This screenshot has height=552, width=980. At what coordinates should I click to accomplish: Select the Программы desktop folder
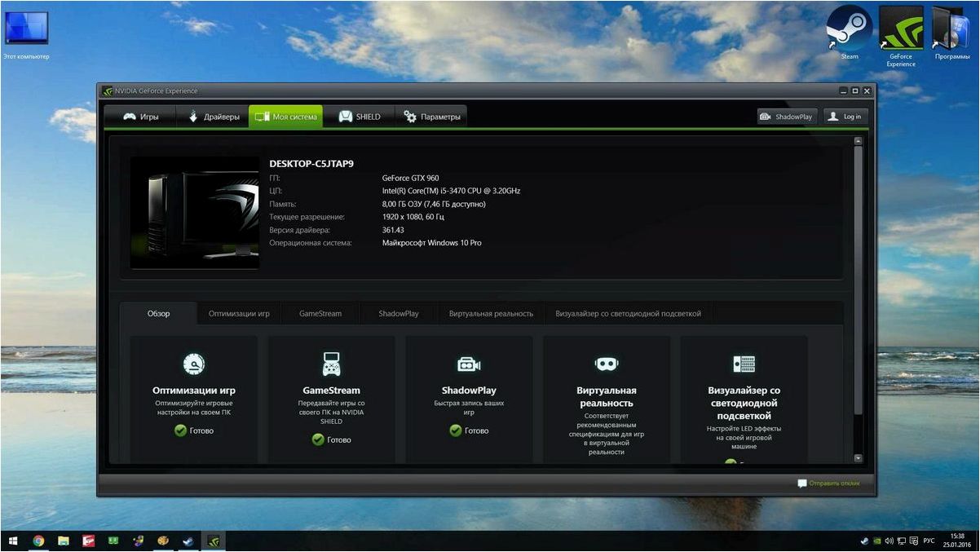951,33
